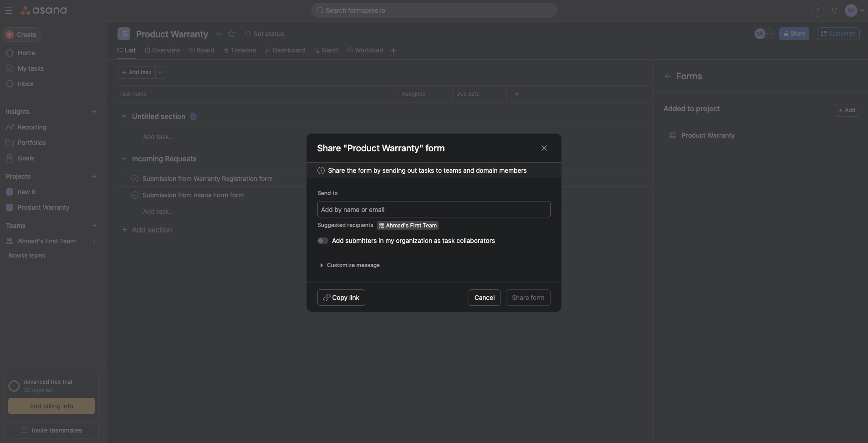Click the Share form button
The height and width of the screenshot is (443, 868).
[x=527, y=297]
